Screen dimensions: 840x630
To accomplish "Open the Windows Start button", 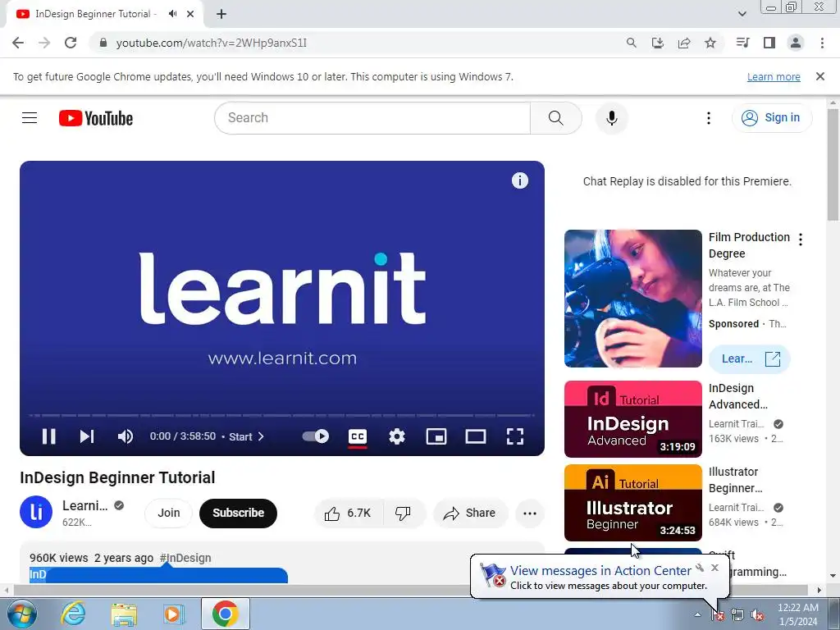I will click(x=21, y=614).
